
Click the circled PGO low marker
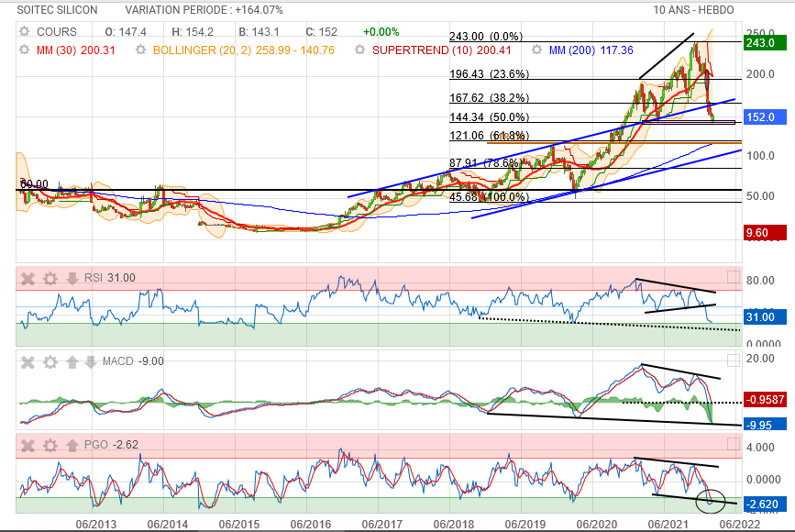[x=711, y=501]
